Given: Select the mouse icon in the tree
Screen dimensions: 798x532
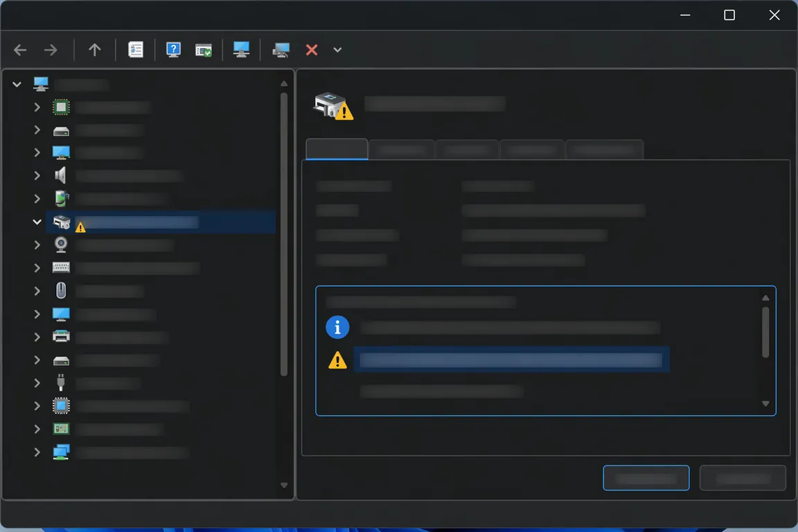Looking at the screenshot, I should point(61,291).
